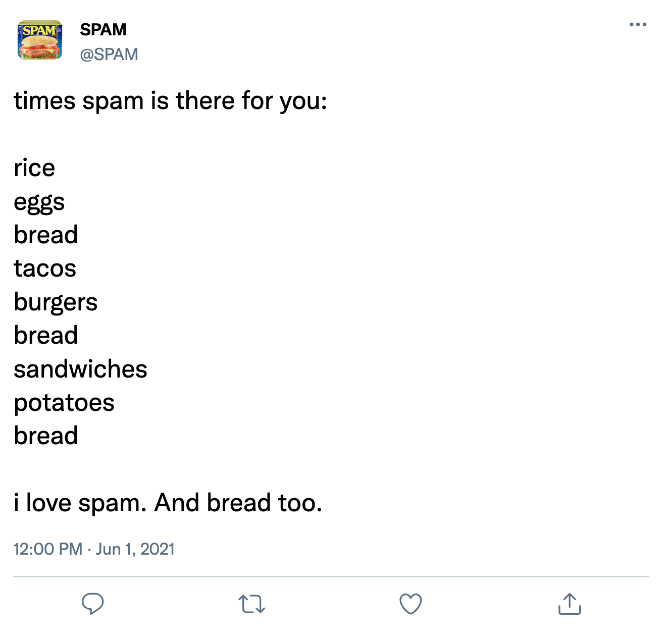
Task: Click the word "tacos" in the tweet
Action: coord(45,268)
